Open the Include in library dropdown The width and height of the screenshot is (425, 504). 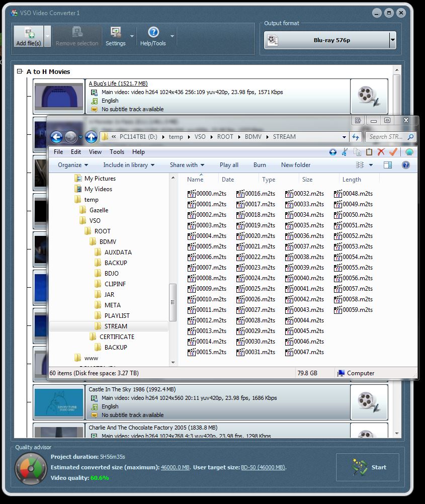[129, 165]
